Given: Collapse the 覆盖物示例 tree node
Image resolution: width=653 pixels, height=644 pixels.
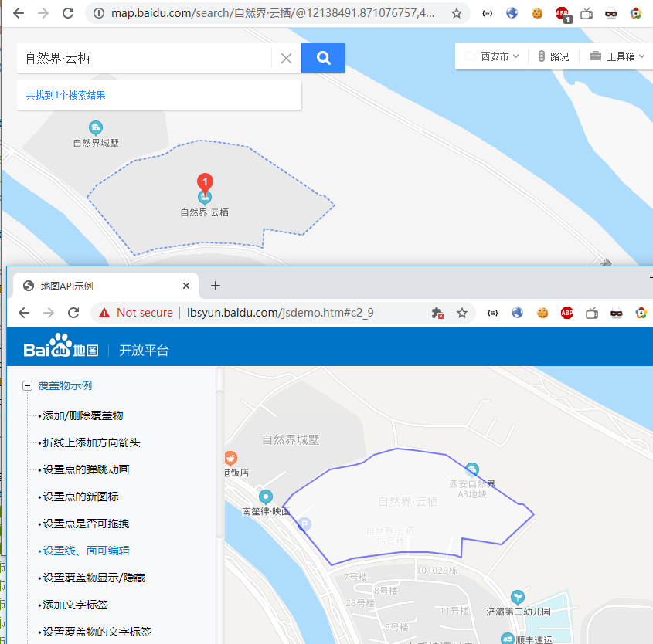Looking at the screenshot, I should click(x=27, y=385).
